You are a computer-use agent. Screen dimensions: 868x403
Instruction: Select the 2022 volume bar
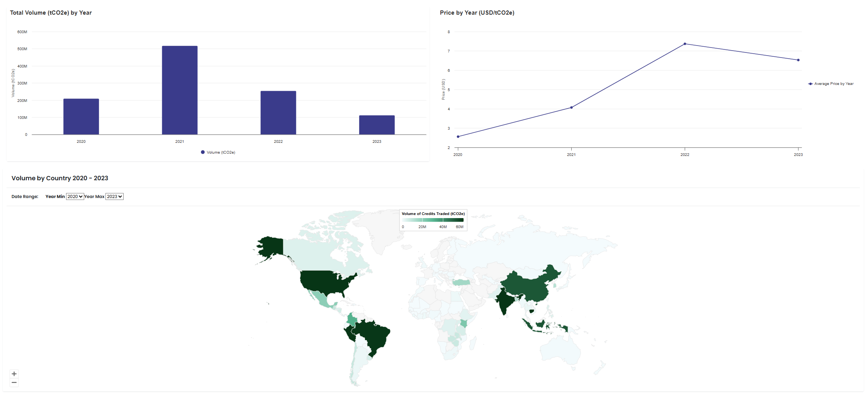[x=278, y=113]
